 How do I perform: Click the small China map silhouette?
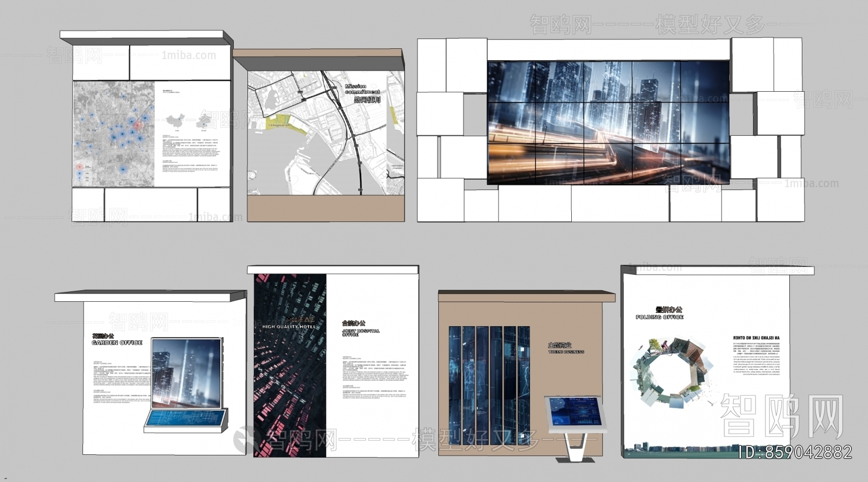click(175, 122)
